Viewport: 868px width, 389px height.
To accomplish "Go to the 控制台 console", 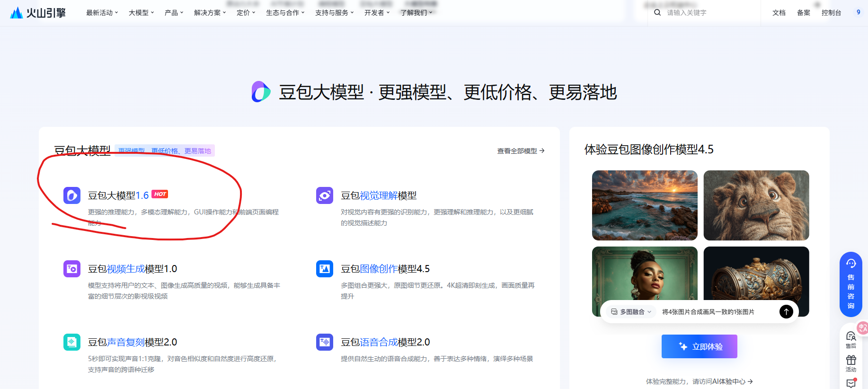I will click(x=831, y=13).
